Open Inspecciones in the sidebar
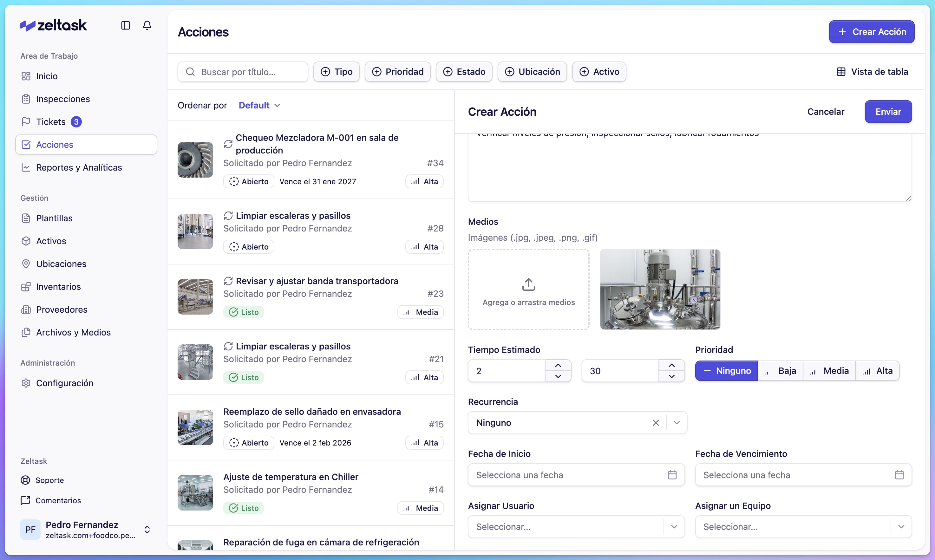The image size is (935, 560). [86, 99]
